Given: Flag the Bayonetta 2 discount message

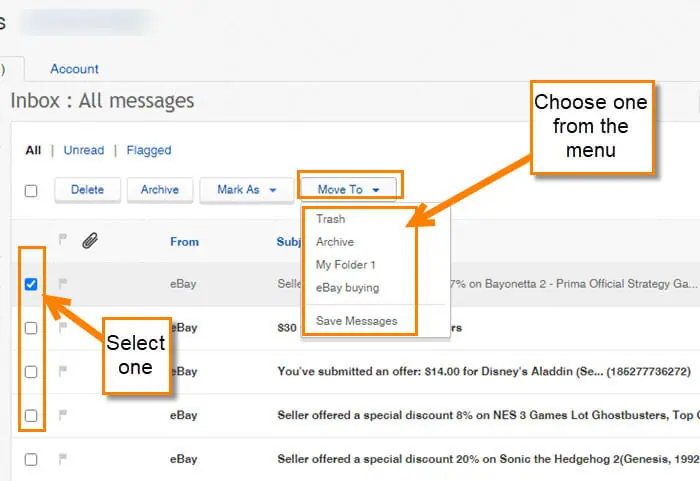Looking at the screenshot, I should pos(63,283).
